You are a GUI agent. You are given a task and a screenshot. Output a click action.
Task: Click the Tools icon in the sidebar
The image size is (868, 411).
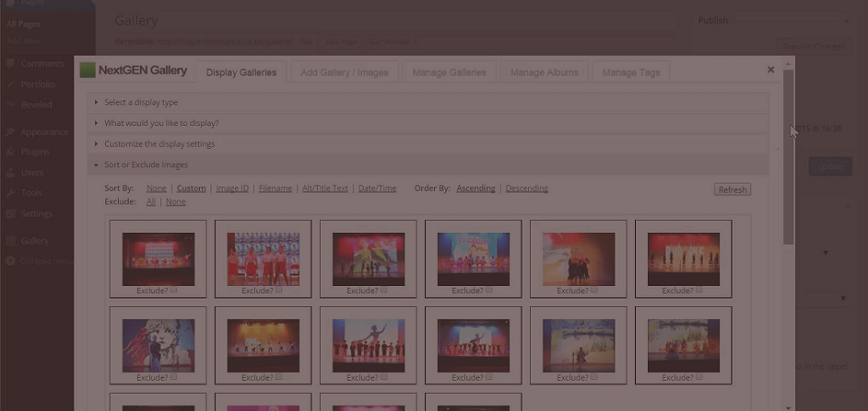coord(9,193)
